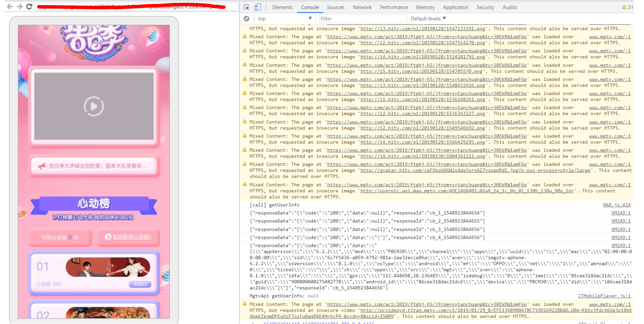The width and height of the screenshot is (644, 324).
Task: Open the 'top' context dropdown
Action: coord(284,19)
